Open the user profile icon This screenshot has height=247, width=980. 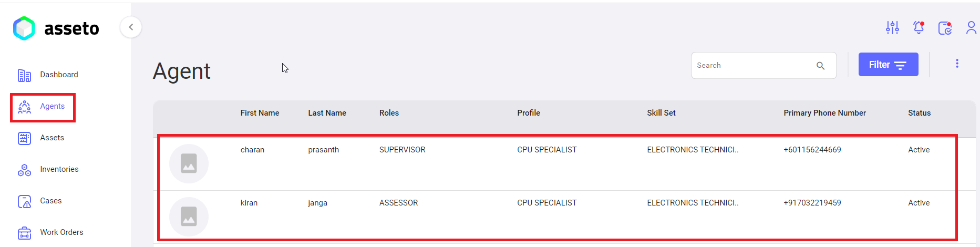971,28
